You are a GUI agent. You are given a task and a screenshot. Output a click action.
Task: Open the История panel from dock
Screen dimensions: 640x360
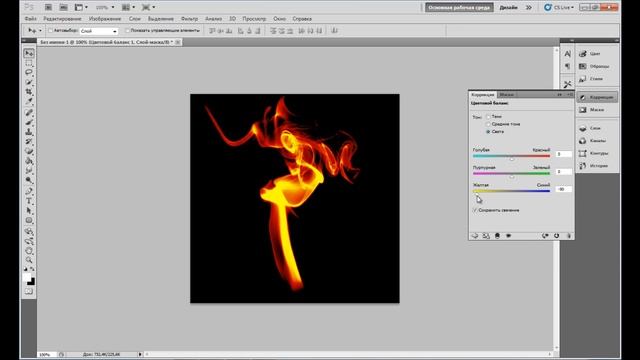[597, 166]
